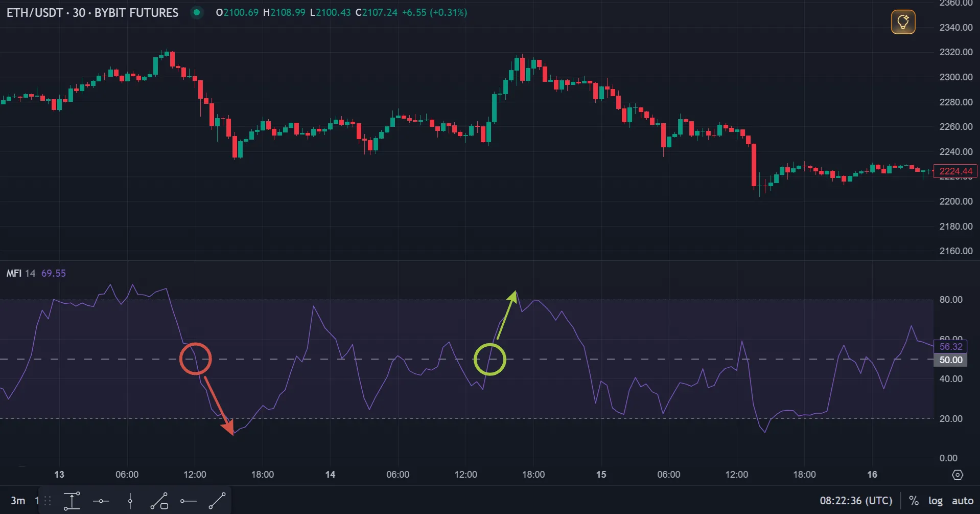Click the 2260.00 price axis label
The height and width of the screenshot is (514, 980).
[x=956, y=127]
